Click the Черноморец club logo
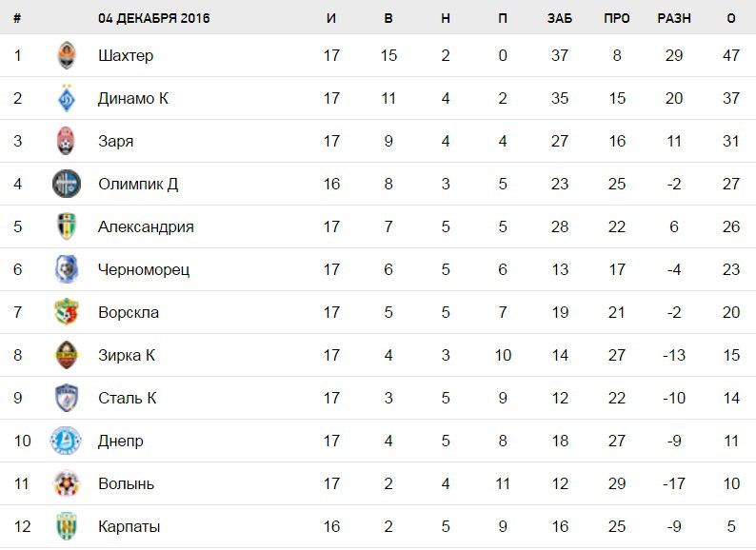This screenshot has width=756, height=550. click(66, 269)
